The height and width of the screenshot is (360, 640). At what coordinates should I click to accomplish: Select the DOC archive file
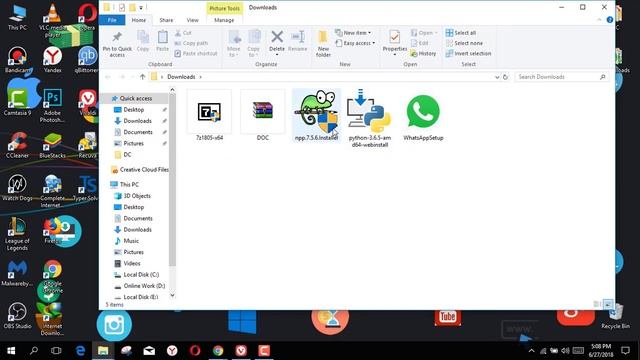click(x=262, y=116)
